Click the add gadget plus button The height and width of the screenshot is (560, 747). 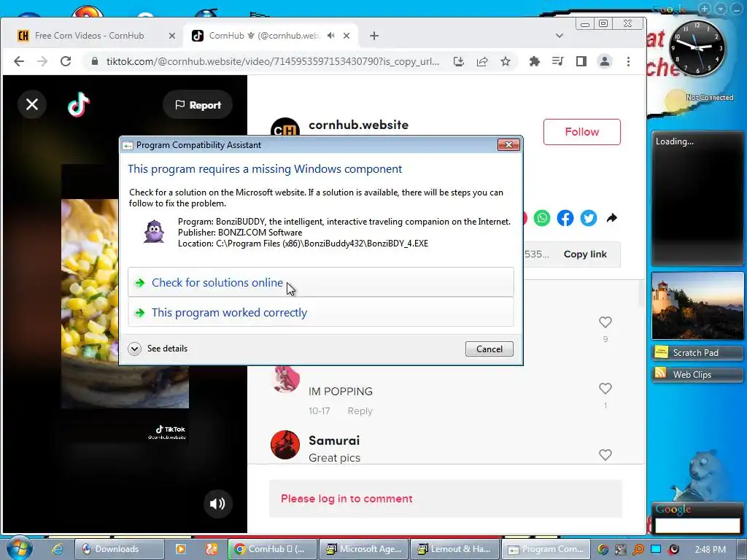[705, 9]
